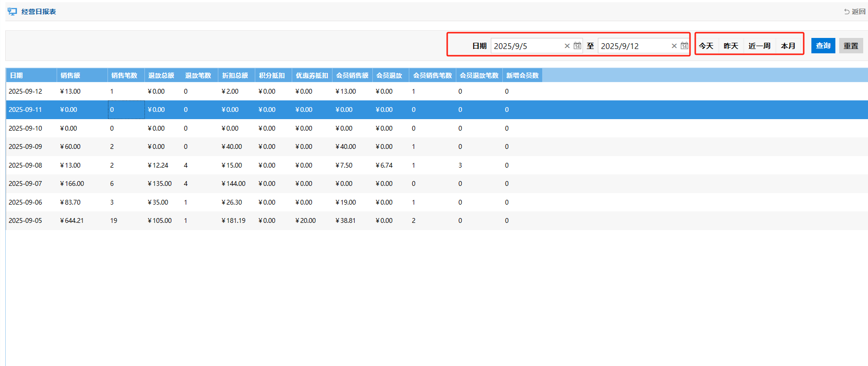Click into the end date field
The image size is (868, 366).
coord(633,46)
